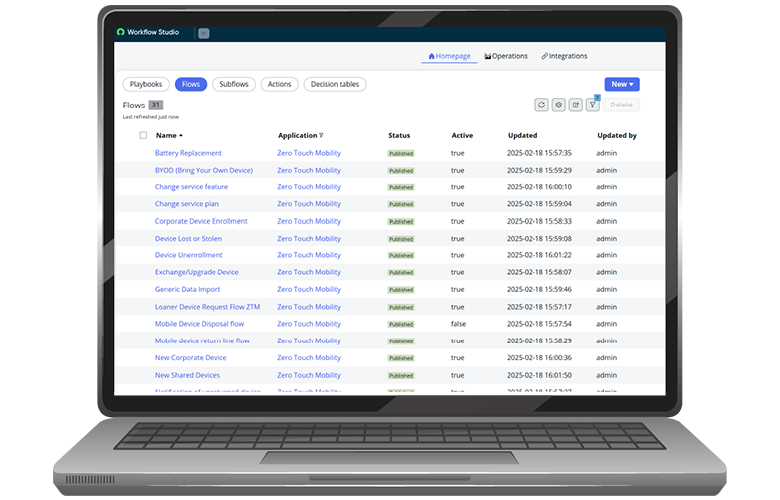Click the plus icon beside Workflow Studio

tap(203, 33)
